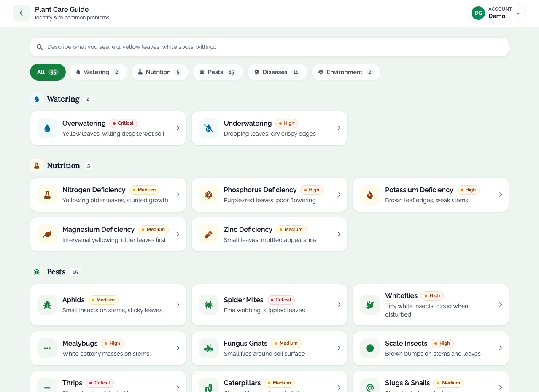Viewport: 539px width, 392px height.
Task: Click the Medium badge on Aphids
Action: 103,300
